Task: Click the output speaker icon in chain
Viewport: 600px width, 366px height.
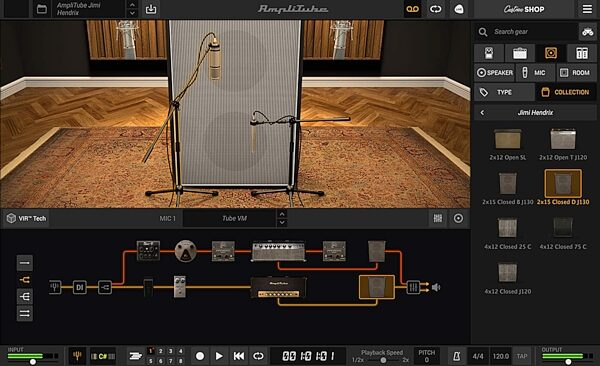Action: 436,287
